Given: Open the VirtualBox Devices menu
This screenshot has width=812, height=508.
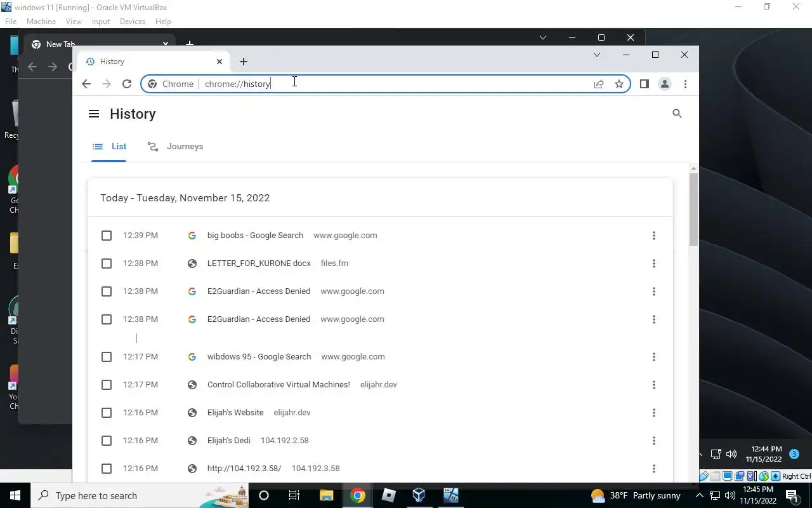Looking at the screenshot, I should tap(133, 22).
